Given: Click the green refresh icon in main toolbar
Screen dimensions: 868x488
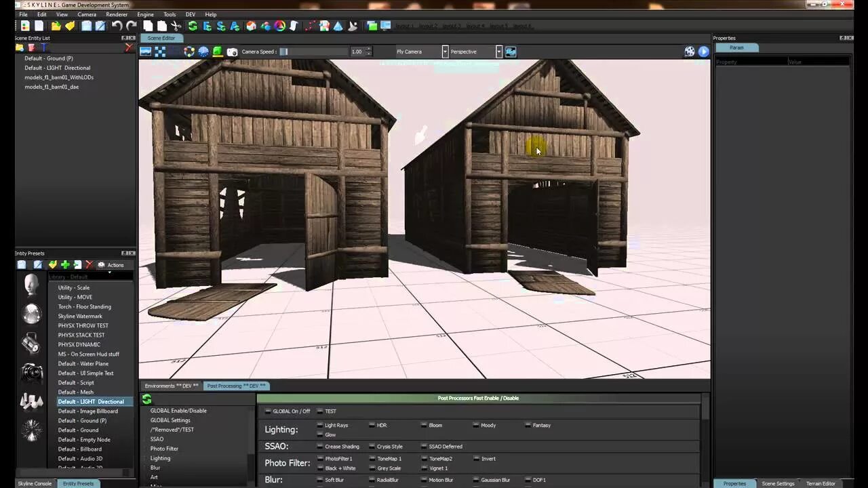Looking at the screenshot, I should (x=193, y=26).
